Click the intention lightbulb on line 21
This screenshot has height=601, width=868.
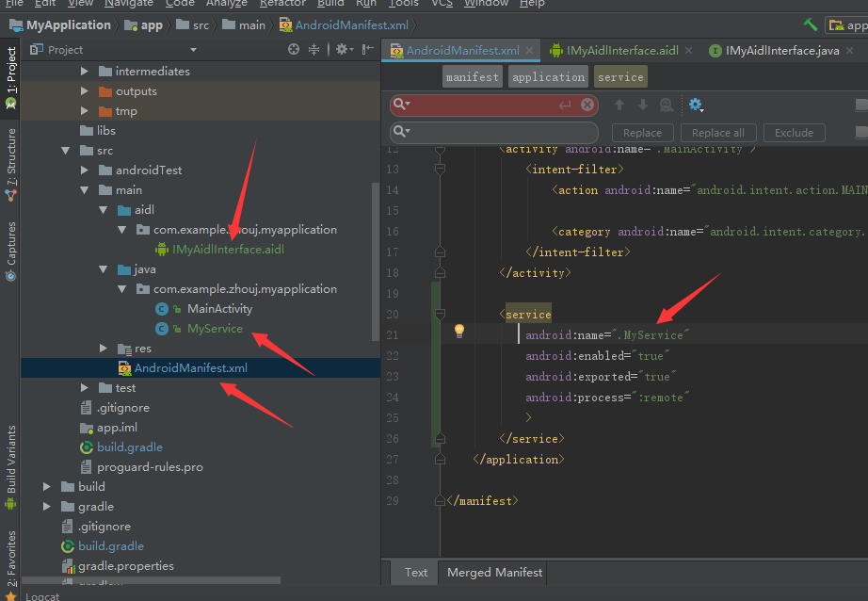(x=459, y=331)
